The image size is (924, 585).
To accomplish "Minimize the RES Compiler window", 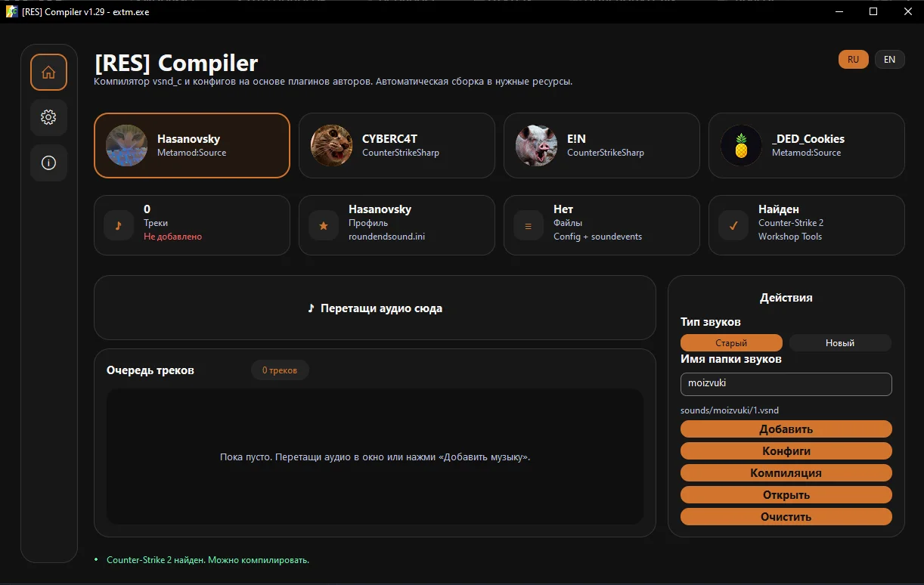I will 839,11.
